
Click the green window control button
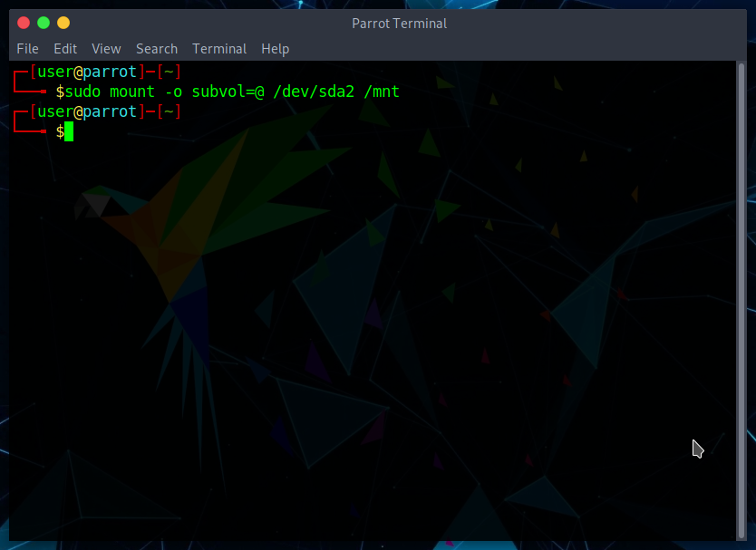(44, 23)
